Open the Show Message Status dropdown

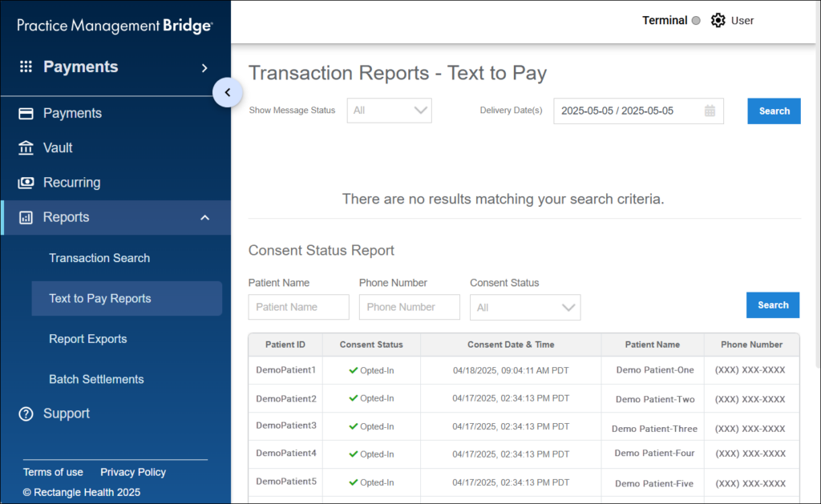[389, 111]
